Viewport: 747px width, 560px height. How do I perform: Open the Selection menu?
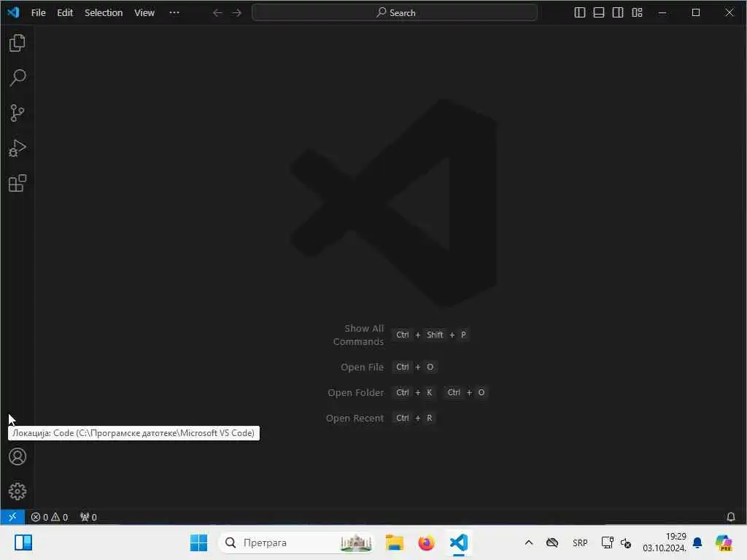(x=104, y=13)
